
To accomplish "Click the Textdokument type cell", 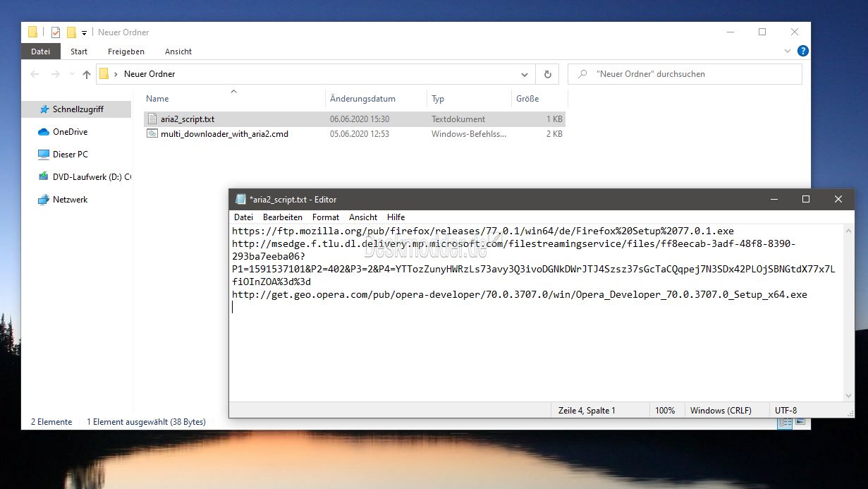I will pos(458,119).
